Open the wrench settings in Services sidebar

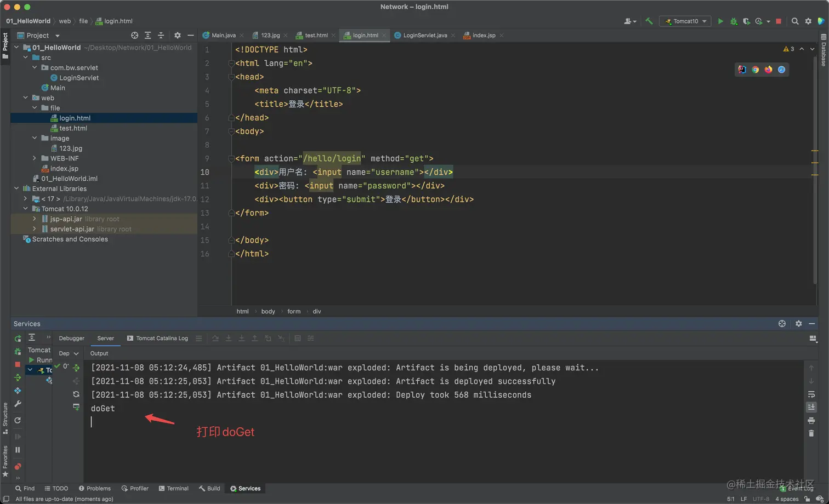pyautogui.click(x=18, y=404)
